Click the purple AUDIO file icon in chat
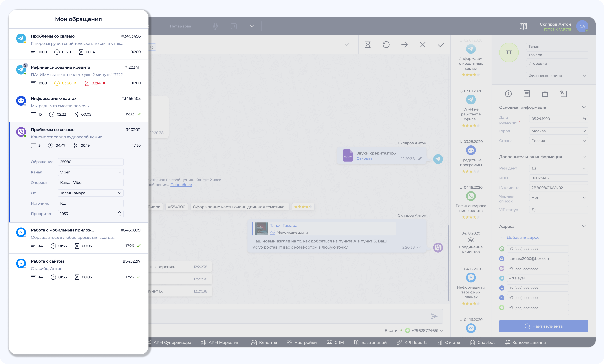This screenshot has width=604, height=364. pos(348,156)
